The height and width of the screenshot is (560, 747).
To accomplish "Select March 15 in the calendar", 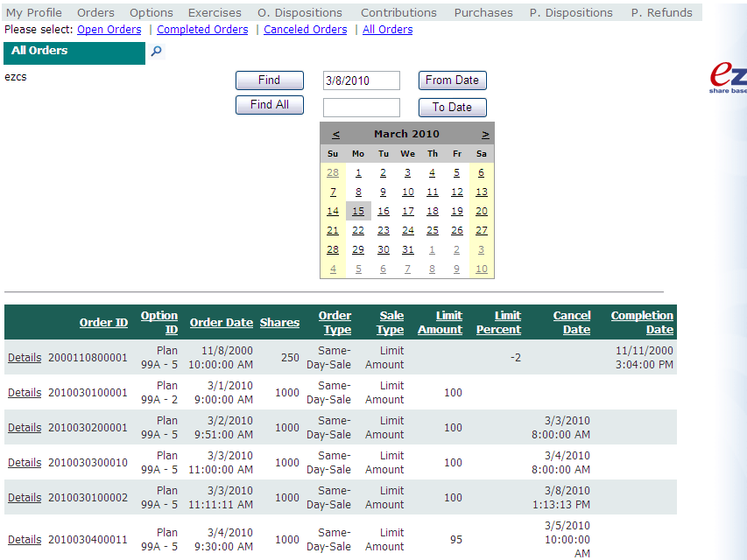I will (358, 211).
